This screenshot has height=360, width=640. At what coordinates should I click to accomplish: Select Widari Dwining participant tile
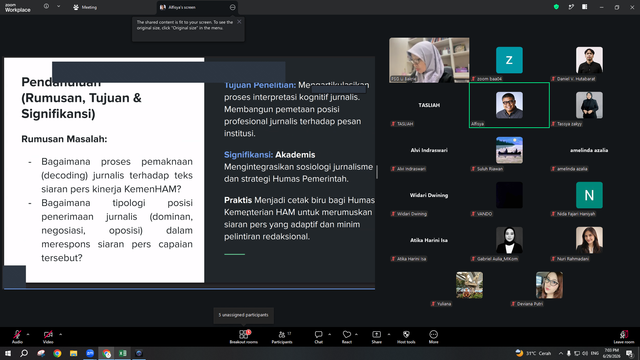[429, 195]
